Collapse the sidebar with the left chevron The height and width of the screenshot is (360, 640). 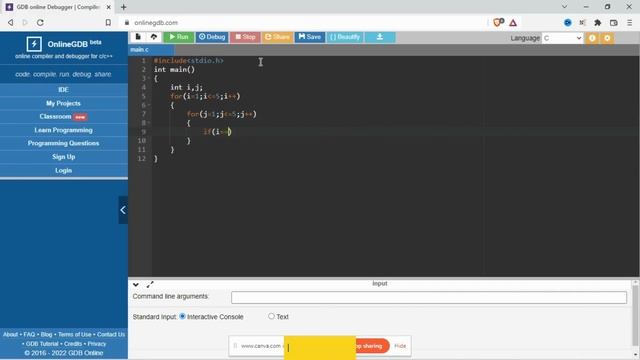click(123, 210)
